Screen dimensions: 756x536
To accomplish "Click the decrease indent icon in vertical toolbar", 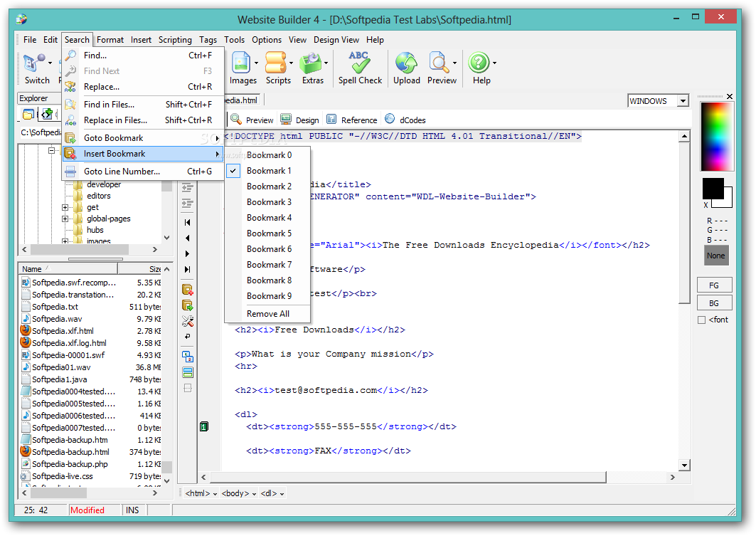I will tap(188, 188).
